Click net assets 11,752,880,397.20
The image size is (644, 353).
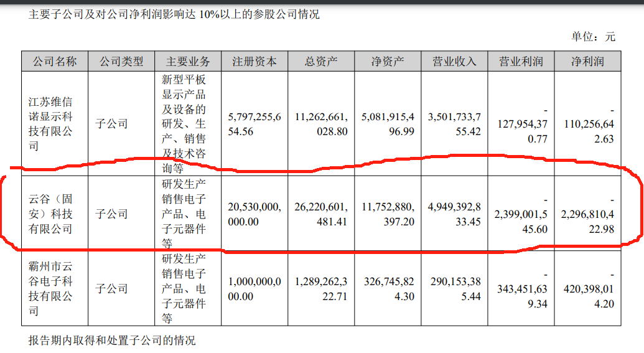click(x=388, y=214)
